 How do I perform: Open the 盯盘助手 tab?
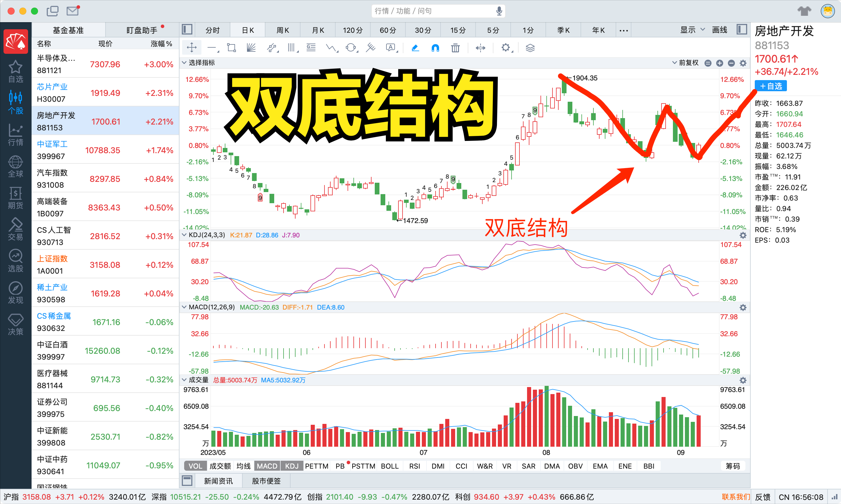pos(142,30)
